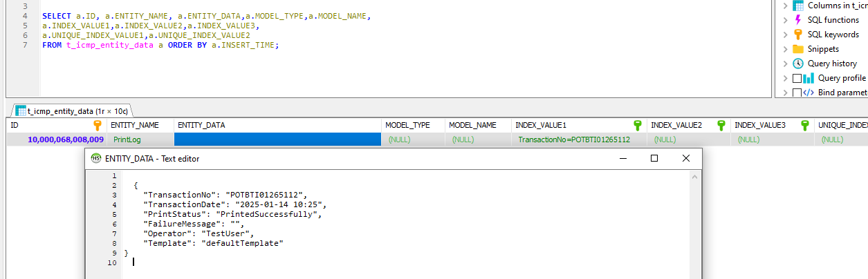
Task: Click the "Template" line in text editor
Action: coord(213,243)
